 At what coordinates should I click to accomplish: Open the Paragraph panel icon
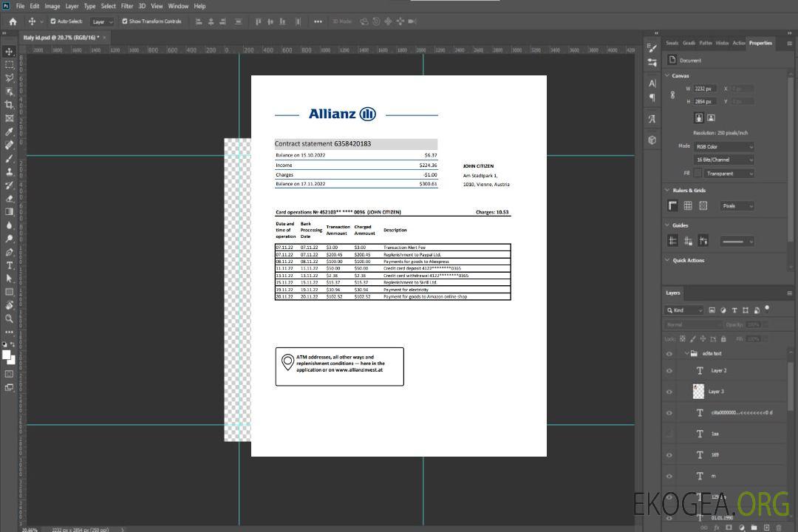click(652, 98)
